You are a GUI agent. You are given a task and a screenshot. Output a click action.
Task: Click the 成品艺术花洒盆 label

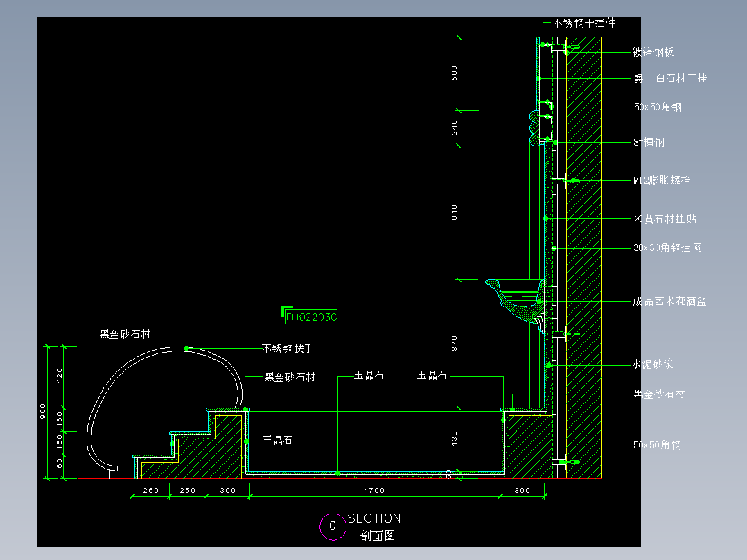(669, 301)
